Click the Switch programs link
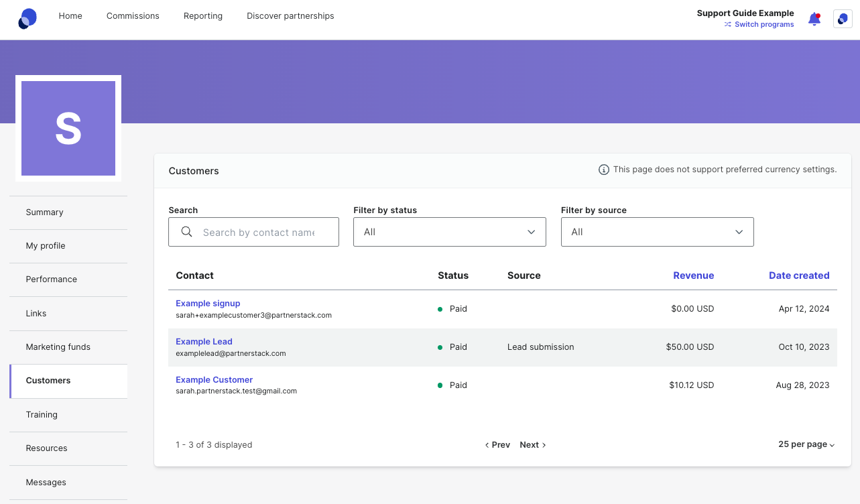Viewport: 860px width, 504px height. tap(764, 25)
